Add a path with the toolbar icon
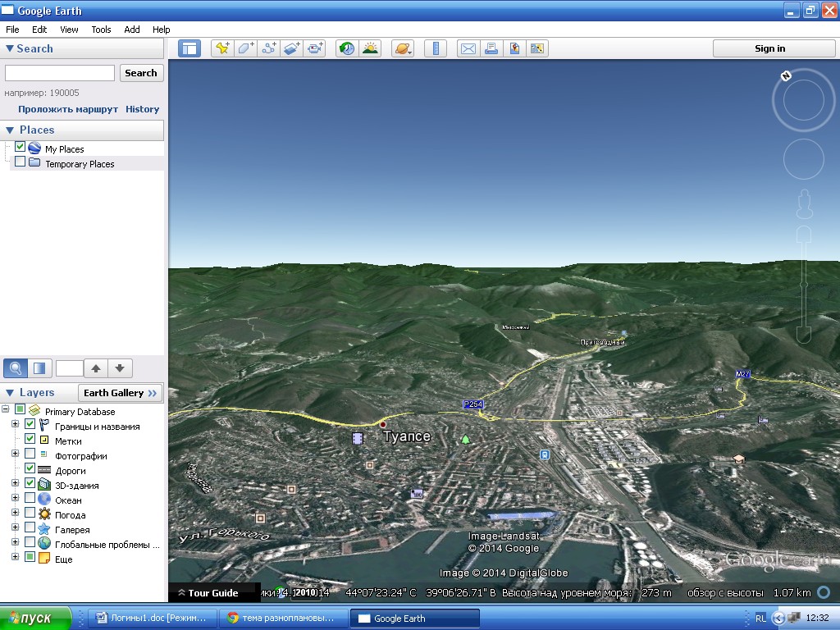The image size is (840, 630). (268, 48)
